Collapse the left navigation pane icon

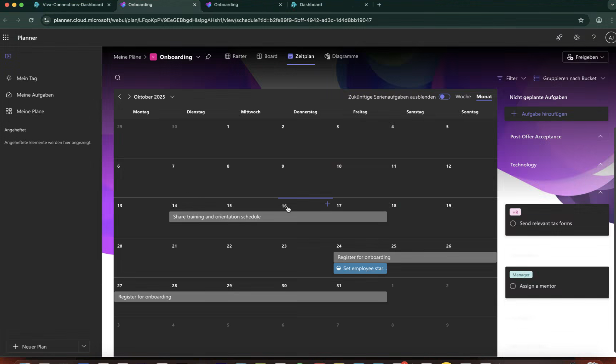point(8,56)
